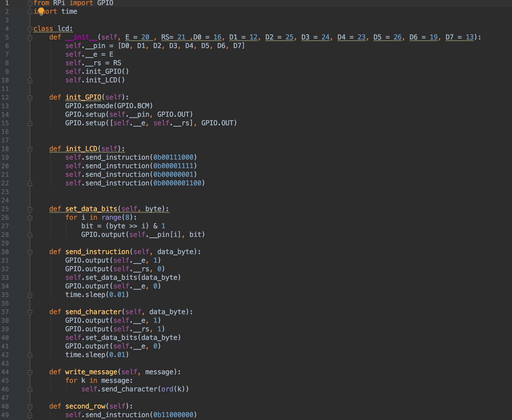
Task: Fold the __init__ method at line 5
Action: coord(30,37)
